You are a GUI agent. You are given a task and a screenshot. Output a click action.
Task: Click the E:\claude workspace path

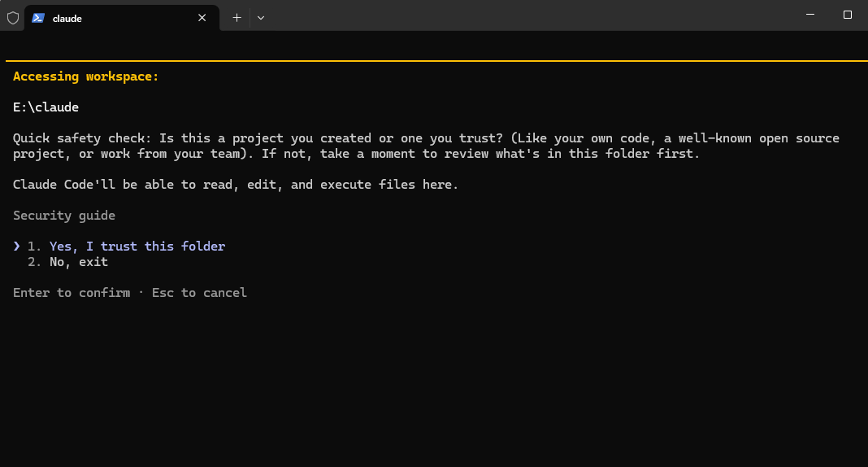[x=46, y=107]
